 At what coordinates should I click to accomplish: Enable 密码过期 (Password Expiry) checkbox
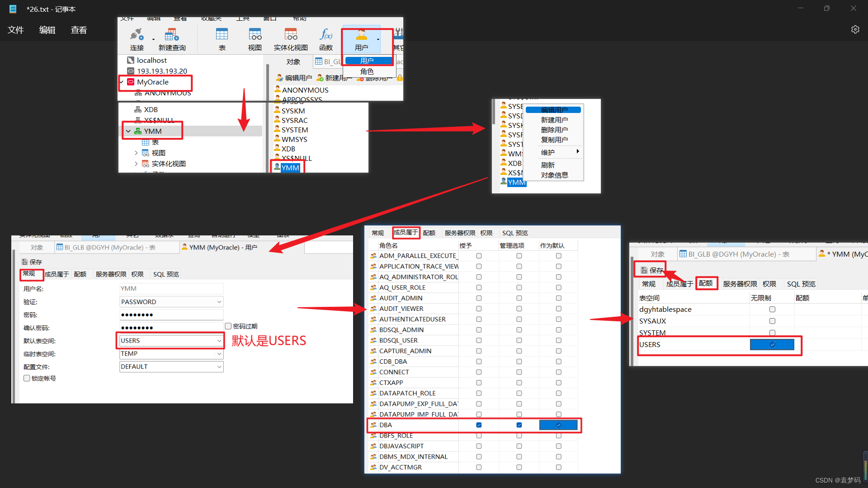point(228,325)
